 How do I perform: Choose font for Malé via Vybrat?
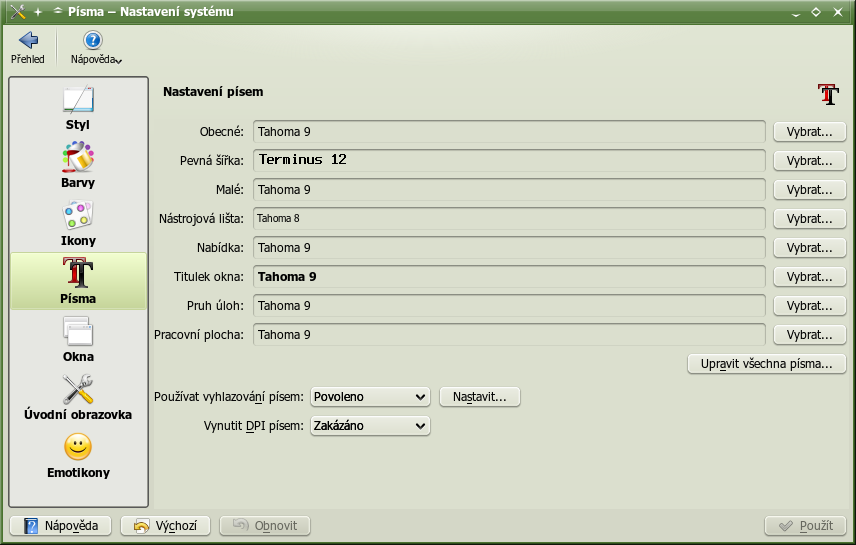point(810,189)
